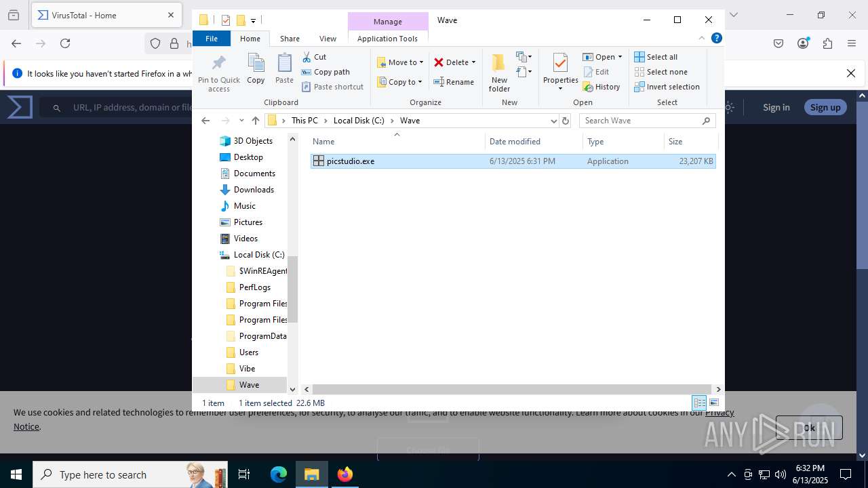Delete the selected file via ribbon

click(x=451, y=62)
